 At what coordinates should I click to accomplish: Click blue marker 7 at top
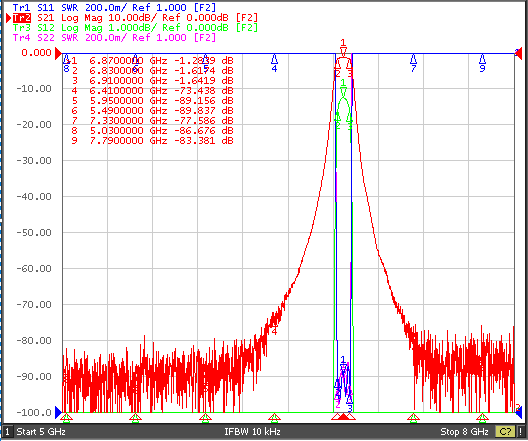point(414,63)
